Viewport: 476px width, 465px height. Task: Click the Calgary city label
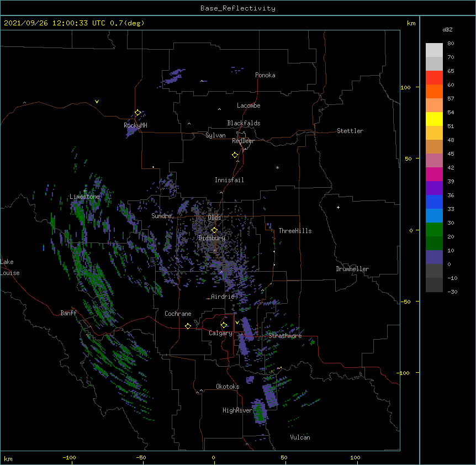[x=220, y=333]
